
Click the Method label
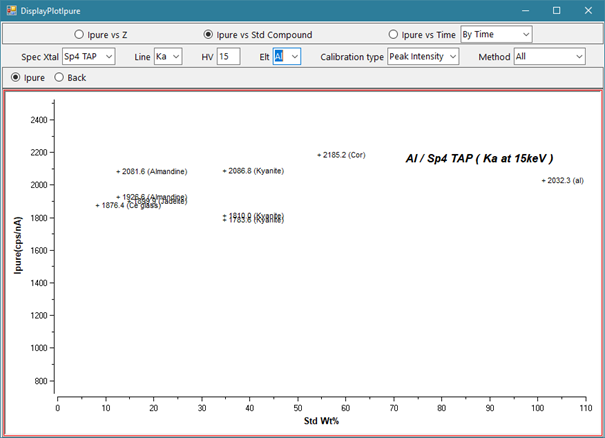494,57
